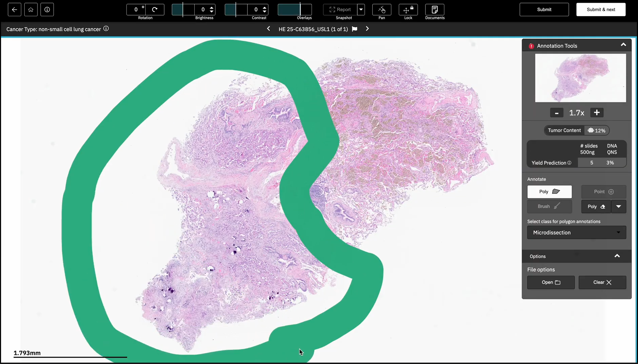Collapse the Options section

tap(617, 256)
